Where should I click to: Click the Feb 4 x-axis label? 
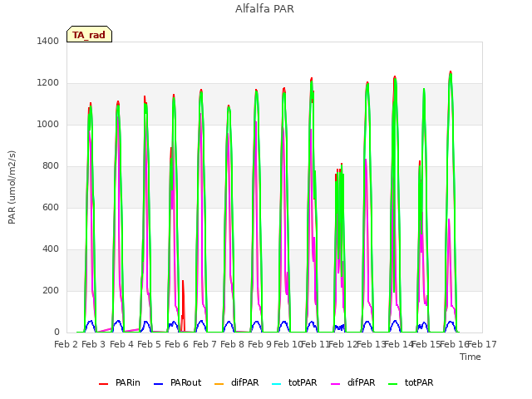tap(121, 344)
